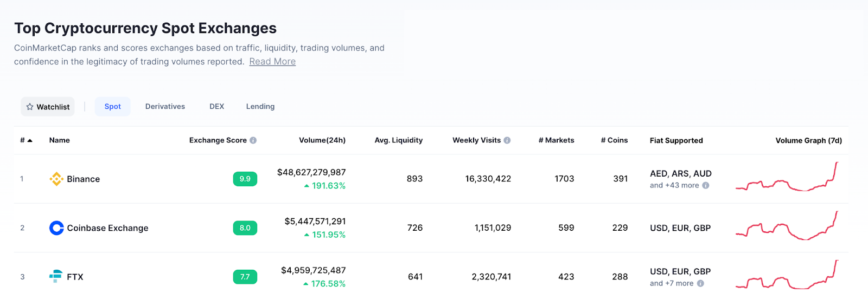This screenshot has height=299, width=868.
Task: Open the Read More link
Action: pyautogui.click(x=272, y=62)
